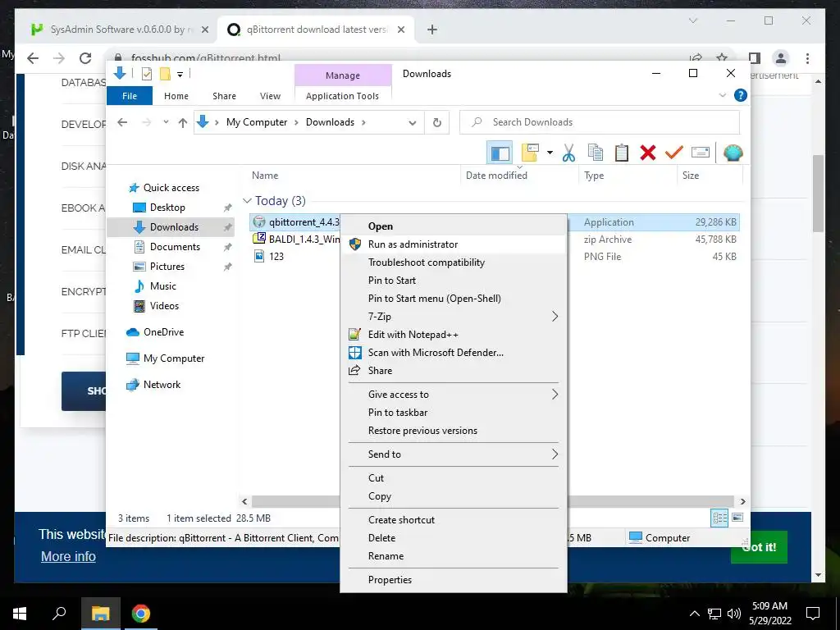Open the Home ribbon tab
The height and width of the screenshot is (630, 840).
point(176,96)
